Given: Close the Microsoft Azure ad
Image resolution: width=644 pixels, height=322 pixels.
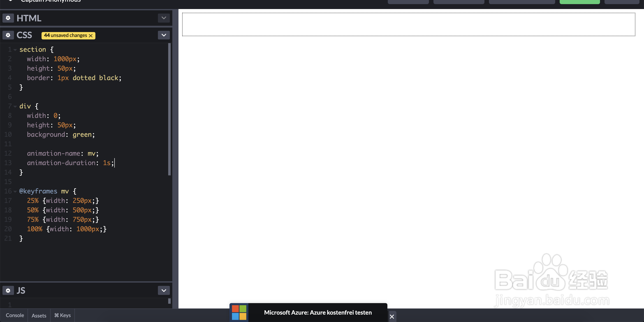Looking at the screenshot, I should pos(392,316).
